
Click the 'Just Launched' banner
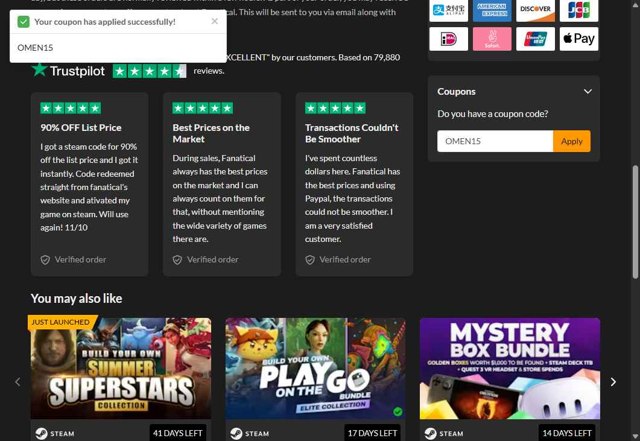[61, 322]
